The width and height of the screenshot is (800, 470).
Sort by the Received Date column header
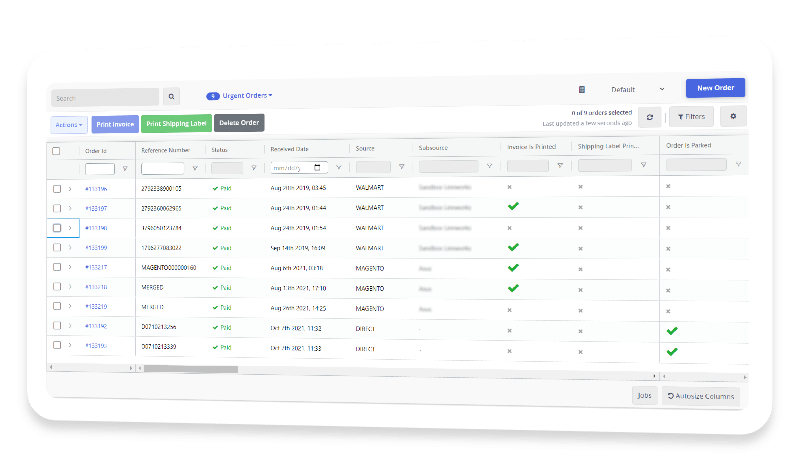[289, 149]
